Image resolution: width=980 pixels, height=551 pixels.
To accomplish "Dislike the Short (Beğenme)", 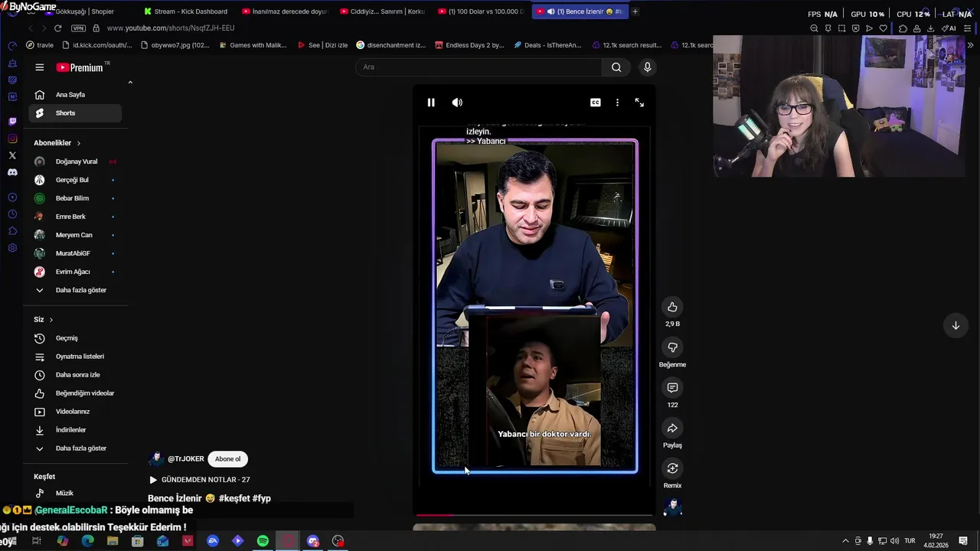I will (x=672, y=347).
